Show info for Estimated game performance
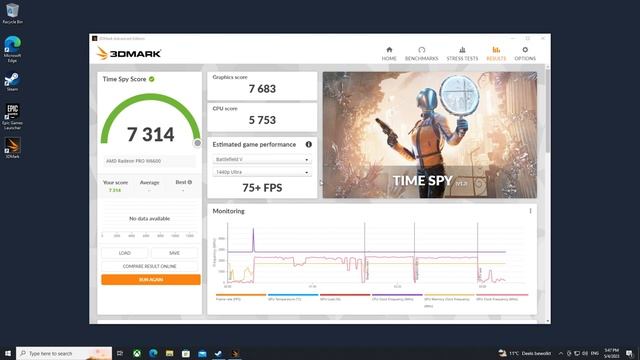This screenshot has width=640, height=360. point(309,144)
